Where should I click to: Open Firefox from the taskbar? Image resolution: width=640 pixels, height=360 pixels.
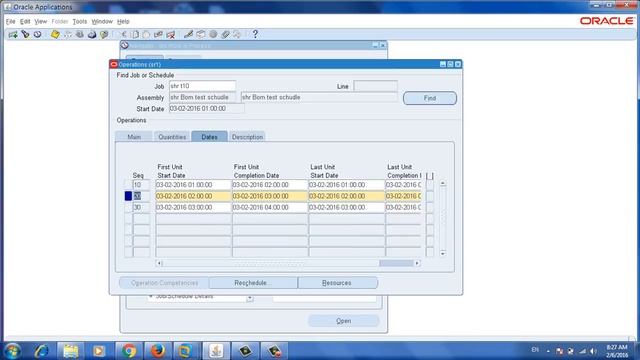(x=158, y=351)
